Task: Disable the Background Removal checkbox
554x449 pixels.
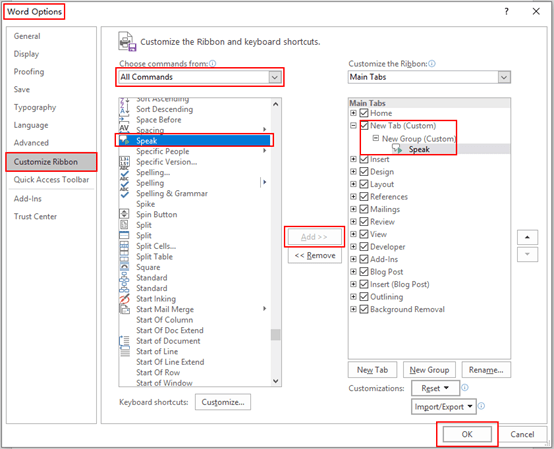Action: [364, 309]
